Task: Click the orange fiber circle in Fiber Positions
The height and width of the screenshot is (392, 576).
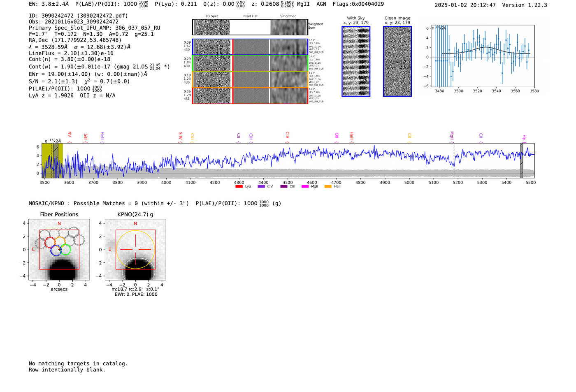Action: [x=60, y=242]
